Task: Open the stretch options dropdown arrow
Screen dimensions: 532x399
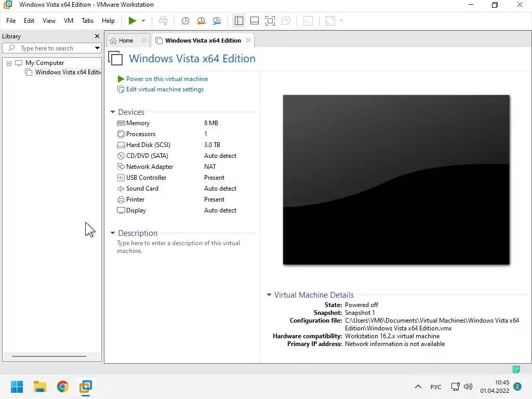Action: pyautogui.click(x=341, y=21)
